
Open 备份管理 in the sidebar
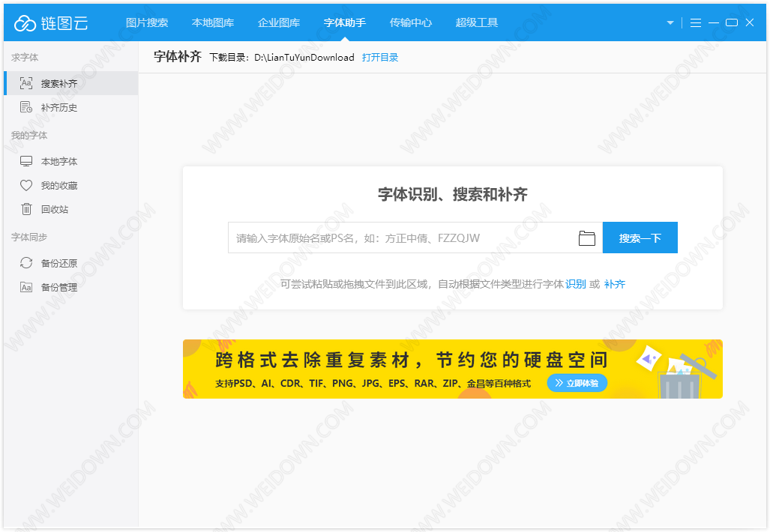(70, 287)
